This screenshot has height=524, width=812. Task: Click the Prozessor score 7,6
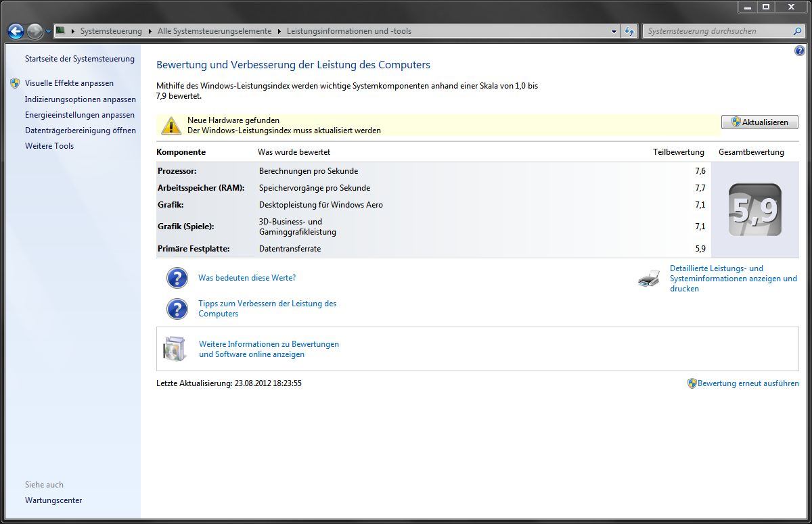[x=700, y=171]
